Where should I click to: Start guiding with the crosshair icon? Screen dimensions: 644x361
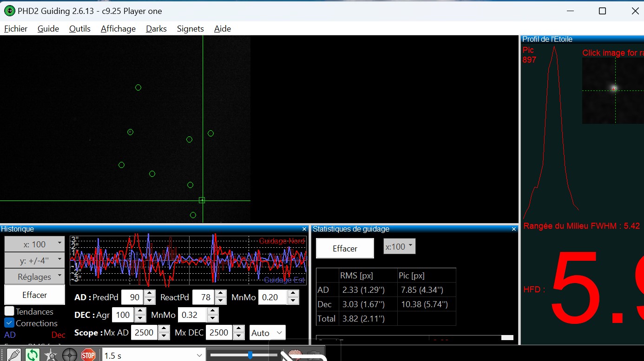click(70, 355)
